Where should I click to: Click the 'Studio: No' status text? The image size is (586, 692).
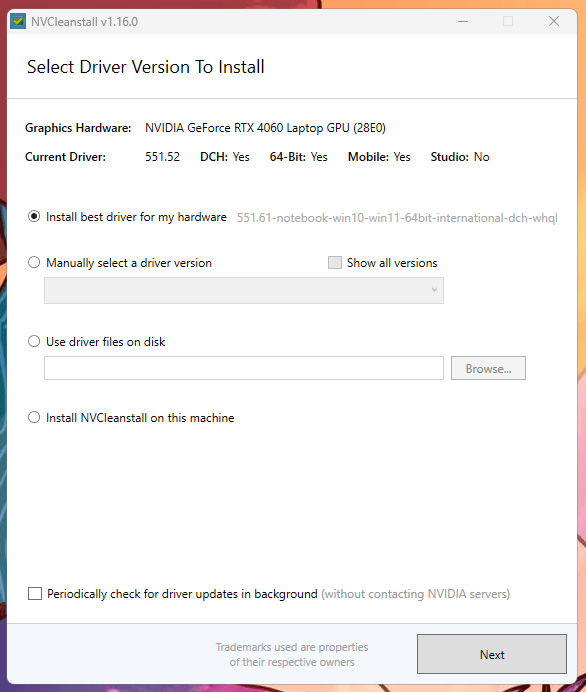point(460,157)
